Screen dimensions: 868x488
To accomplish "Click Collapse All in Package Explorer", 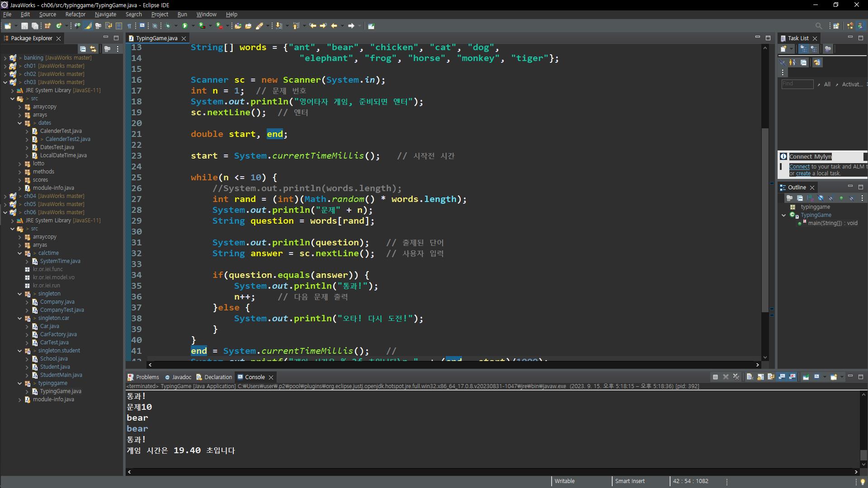I will 83,49.
